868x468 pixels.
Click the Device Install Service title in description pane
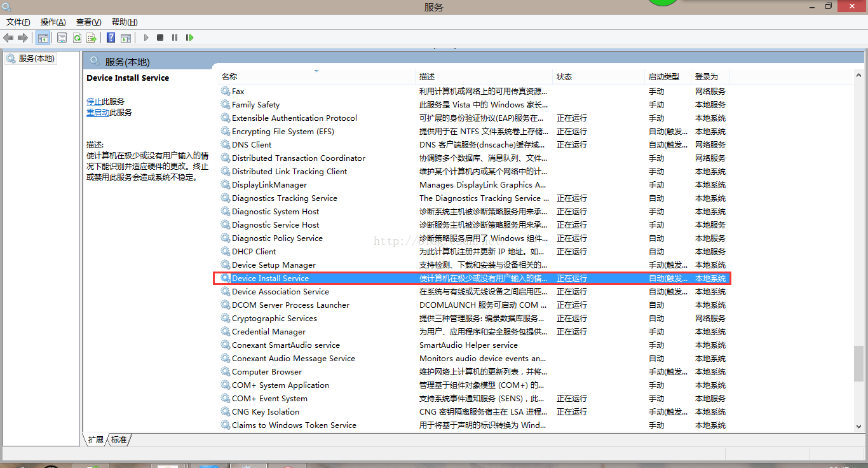coord(128,78)
